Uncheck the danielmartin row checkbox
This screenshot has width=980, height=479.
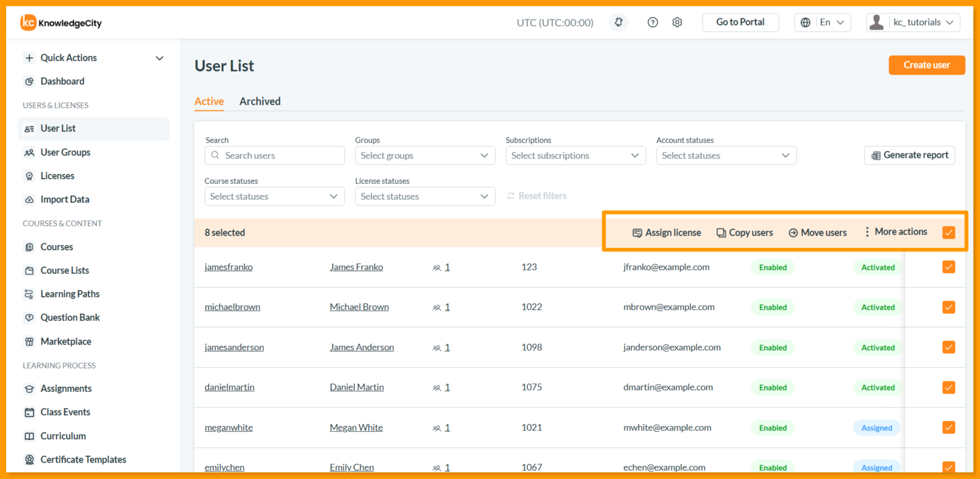[949, 387]
